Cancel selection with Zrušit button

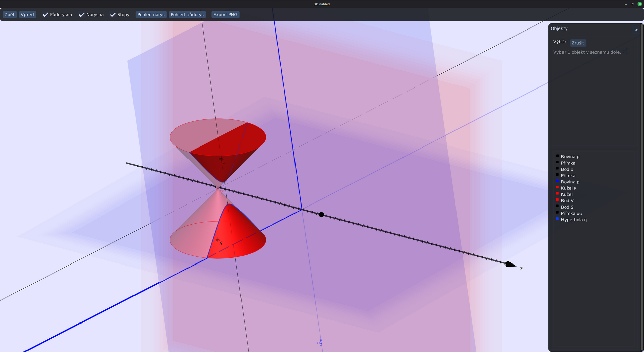pos(578,43)
